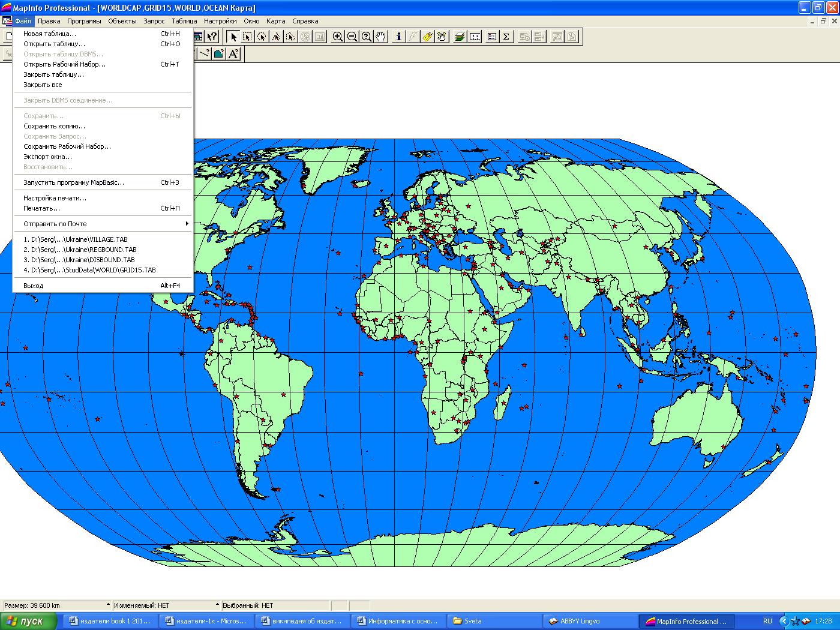Expand Отправить по Почте submenu
The height and width of the screenshot is (630, 840).
[x=103, y=224]
